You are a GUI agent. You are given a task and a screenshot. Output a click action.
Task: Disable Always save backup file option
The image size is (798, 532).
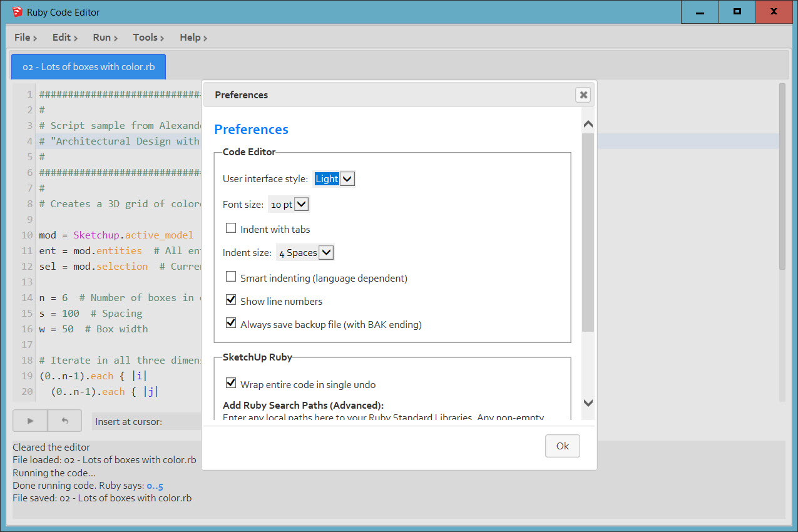[x=231, y=324]
